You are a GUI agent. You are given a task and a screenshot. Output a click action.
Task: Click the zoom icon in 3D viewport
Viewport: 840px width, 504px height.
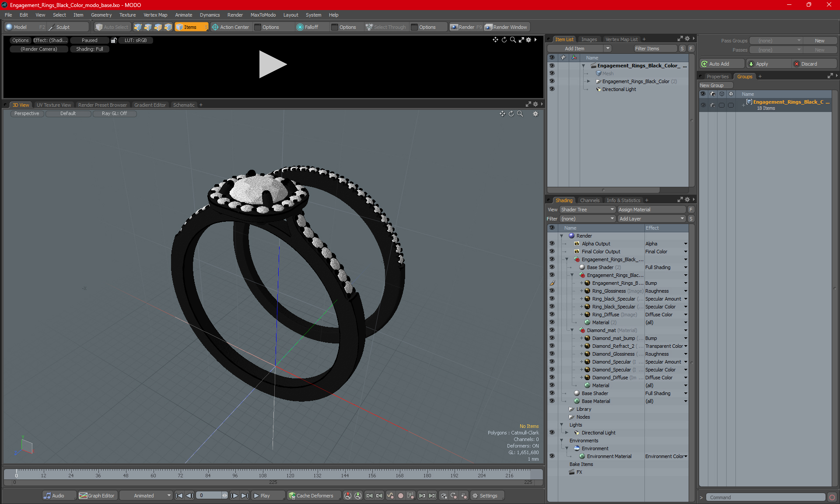click(x=520, y=114)
